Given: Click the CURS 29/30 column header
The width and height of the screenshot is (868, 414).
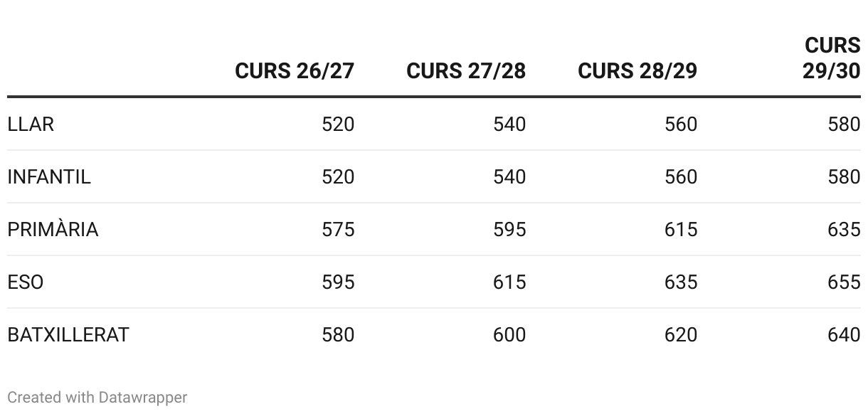Looking at the screenshot, I should click(x=831, y=58).
